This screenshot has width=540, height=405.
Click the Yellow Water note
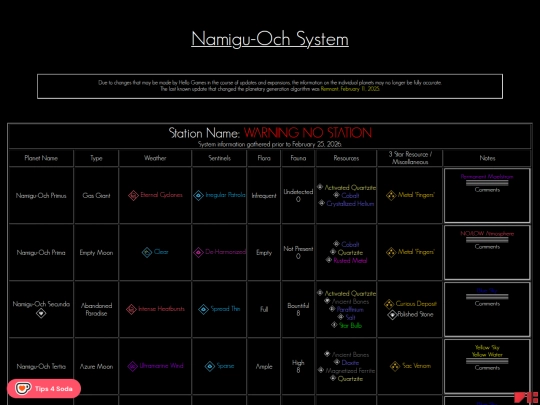coord(487,354)
